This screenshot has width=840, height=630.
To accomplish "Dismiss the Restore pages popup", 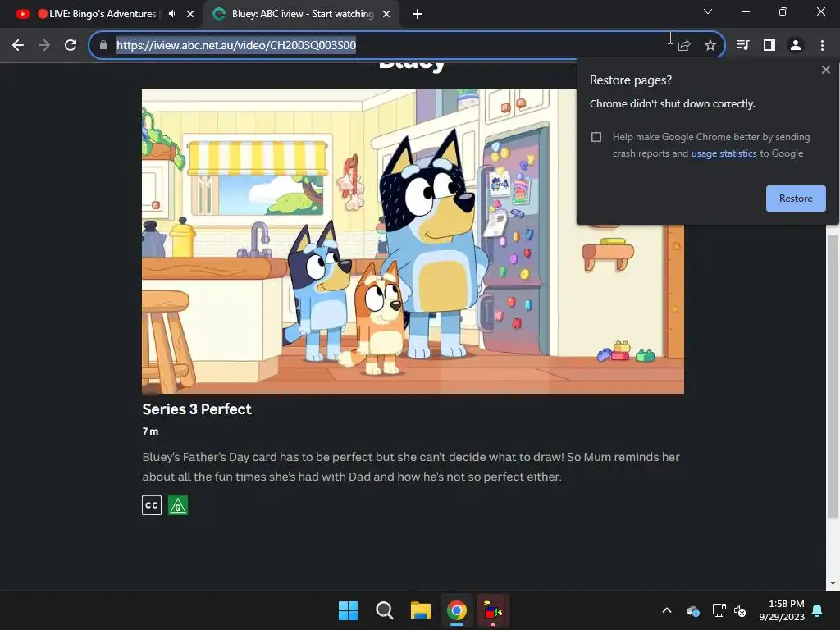I will tap(825, 70).
